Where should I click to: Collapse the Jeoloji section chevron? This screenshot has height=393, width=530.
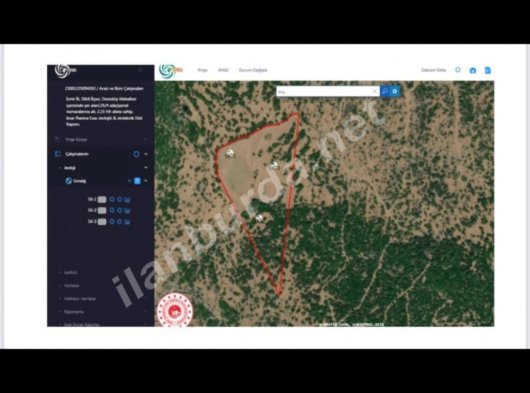tap(146, 168)
